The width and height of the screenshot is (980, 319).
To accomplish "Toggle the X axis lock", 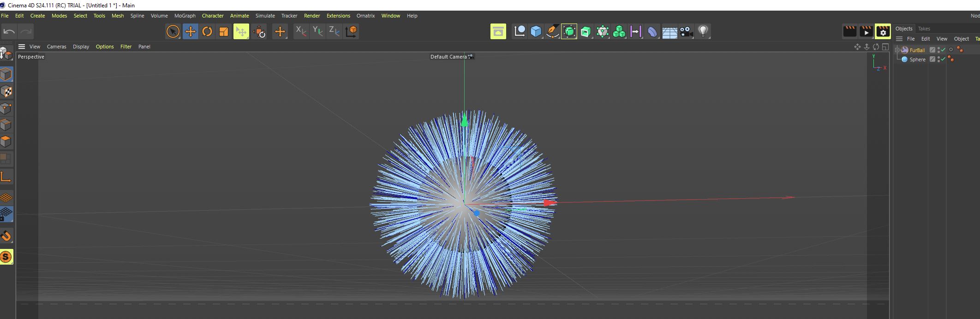I will 301,31.
